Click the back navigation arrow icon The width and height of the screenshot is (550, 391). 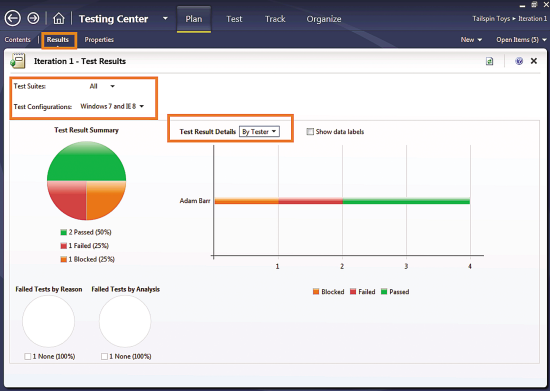click(x=13, y=18)
